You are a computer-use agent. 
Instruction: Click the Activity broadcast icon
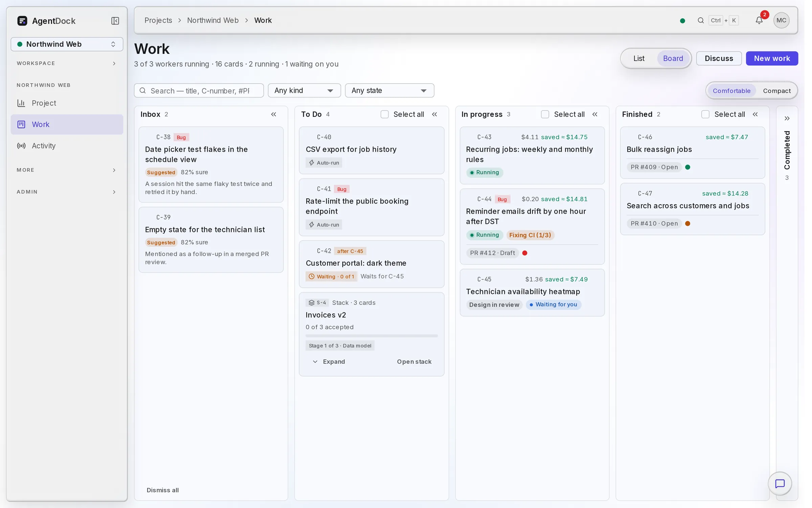21,146
